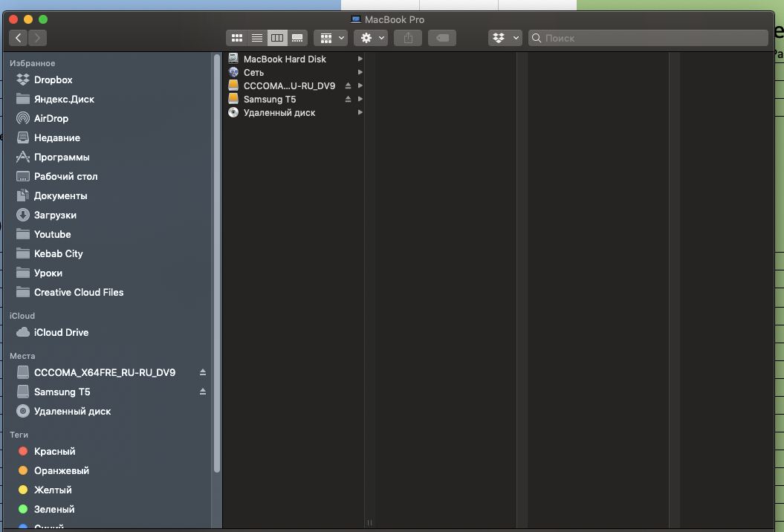The width and height of the screenshot is (784, 532).
Task: Eject CCCOMA_X64FRE_RU-RU_DV9 from the sidebar
Action: [202, 372]
